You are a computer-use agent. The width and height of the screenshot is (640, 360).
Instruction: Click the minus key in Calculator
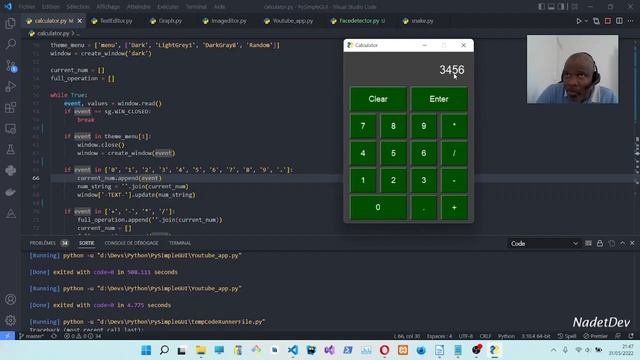(x=454, y=180)
